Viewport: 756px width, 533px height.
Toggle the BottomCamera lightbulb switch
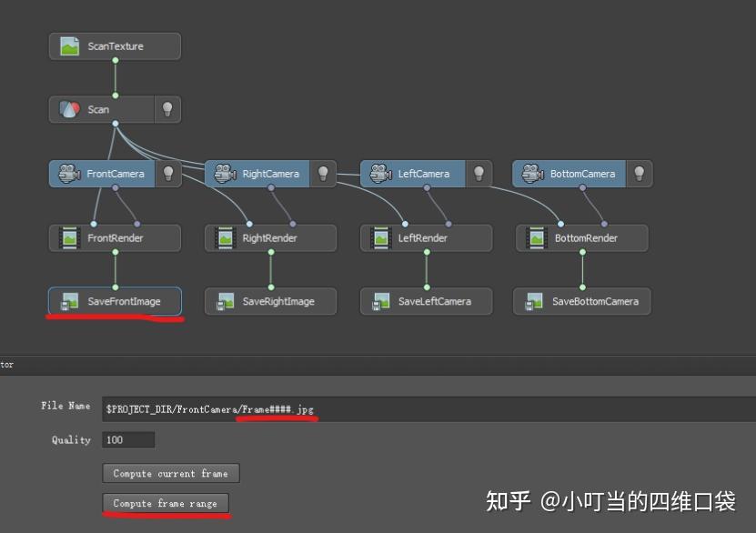coord(639,173)
